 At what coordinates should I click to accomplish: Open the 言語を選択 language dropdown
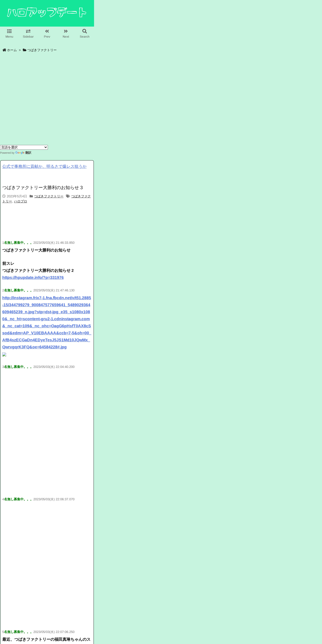pyautogui.click(x=24, y=147)
